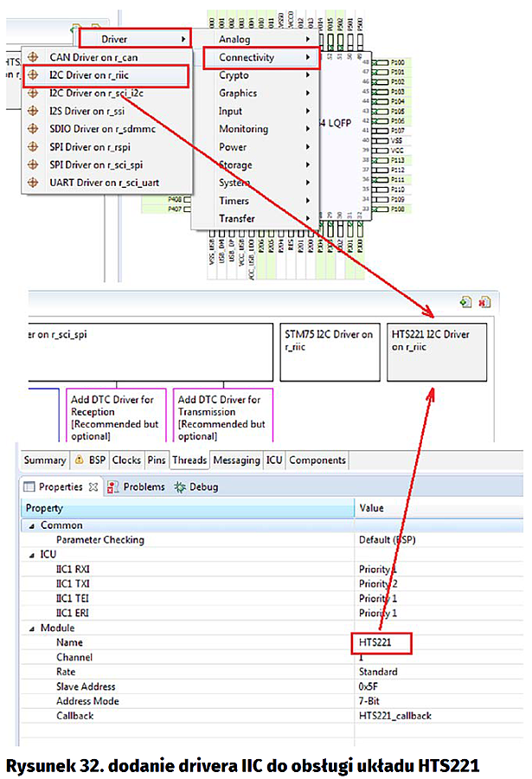This screenshot has width=532, height=779.
Task: Collapse the Common property group
Action: coord(32,525)
